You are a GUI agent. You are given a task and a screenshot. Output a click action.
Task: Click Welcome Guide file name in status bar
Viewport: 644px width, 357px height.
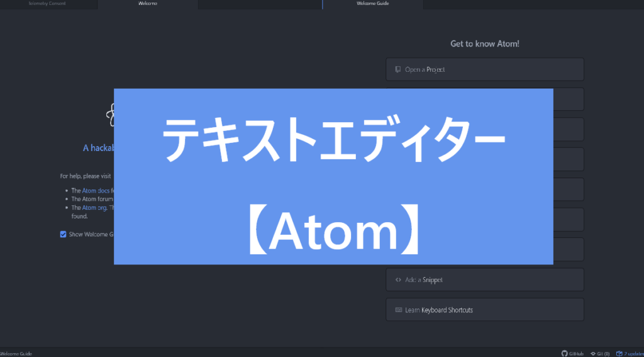click(16, 353)
